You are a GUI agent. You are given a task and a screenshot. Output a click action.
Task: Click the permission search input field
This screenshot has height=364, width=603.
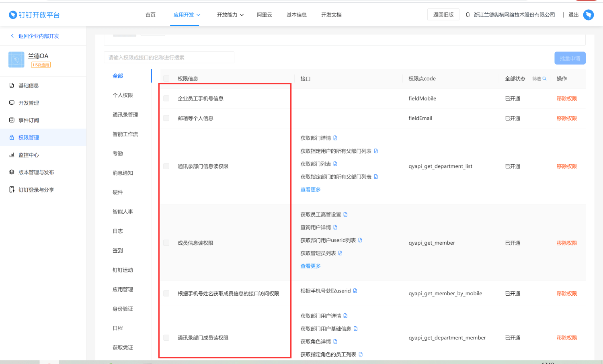(x=169, y=57)
